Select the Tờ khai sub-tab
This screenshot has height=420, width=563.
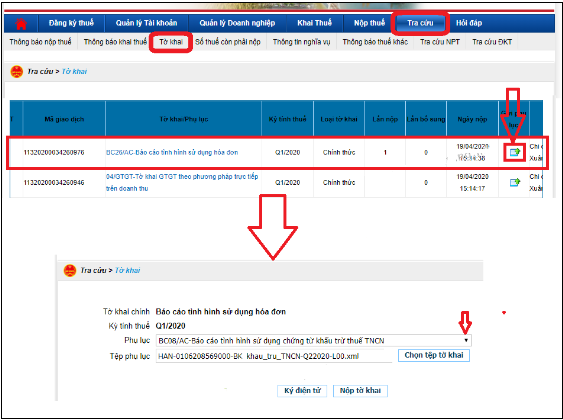pyautogui.click(x=171, y=42)
